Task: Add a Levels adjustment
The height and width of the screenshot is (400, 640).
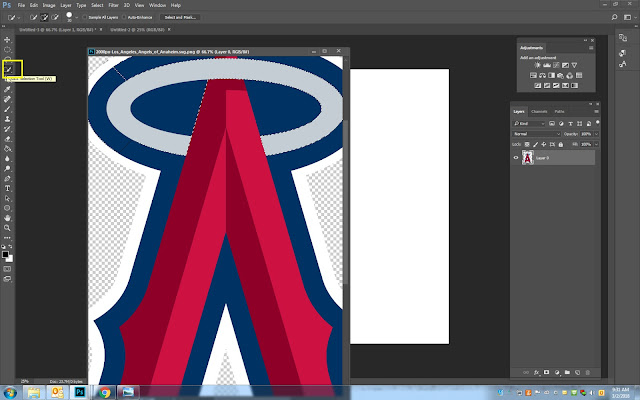Action: click(547, 65)
